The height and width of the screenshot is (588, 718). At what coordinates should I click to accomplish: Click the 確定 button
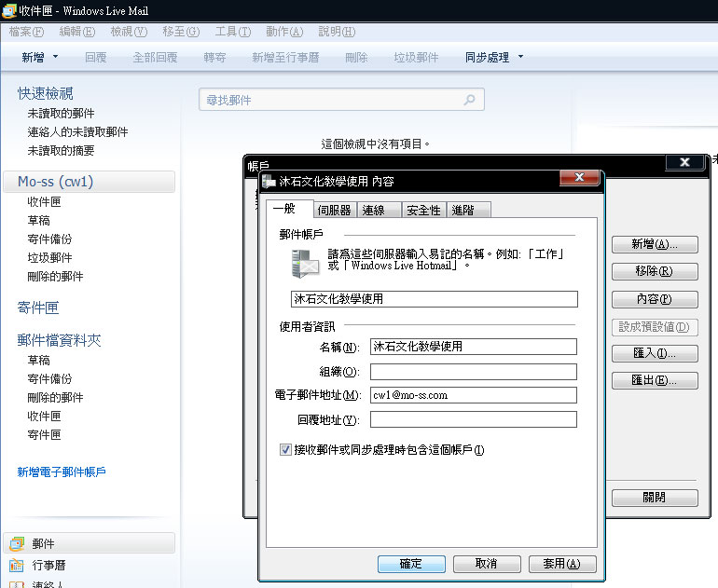click(x=411, y=564)
